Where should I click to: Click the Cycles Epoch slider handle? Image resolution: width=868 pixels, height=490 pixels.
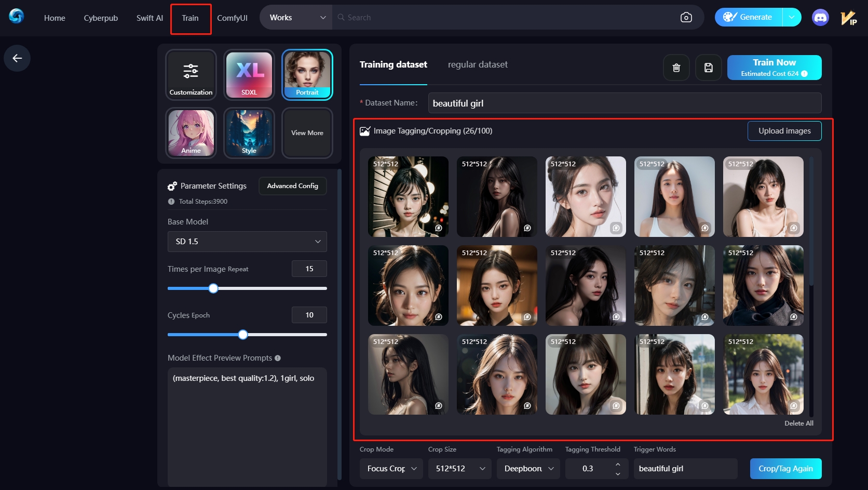click(243, 335)
